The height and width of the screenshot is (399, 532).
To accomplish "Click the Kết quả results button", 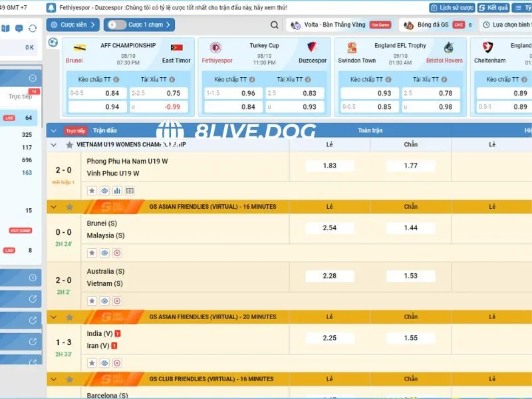I will coord(493,7).
